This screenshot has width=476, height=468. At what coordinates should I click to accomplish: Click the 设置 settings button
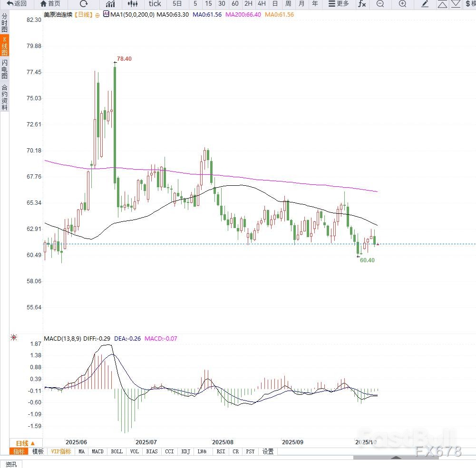point(268,451)
